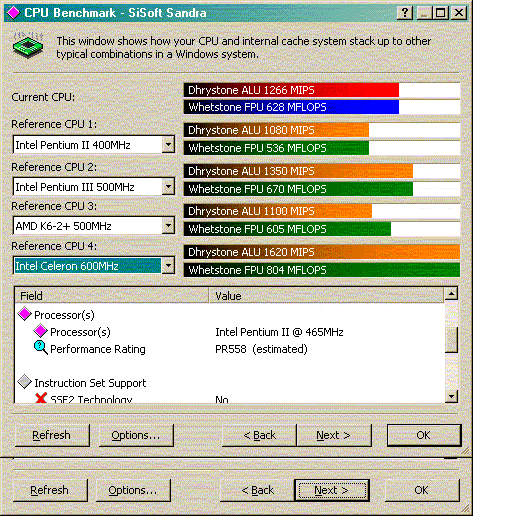The width and height of the screenshot is (512, 516).
Task: Select the SSE2 Technology row label
Action: click(x=91, y=399)
